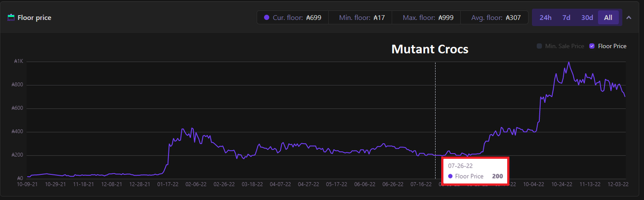The image size is (644, 200).
Task: Click the 03-18-22 axis date
Action: 252,184
